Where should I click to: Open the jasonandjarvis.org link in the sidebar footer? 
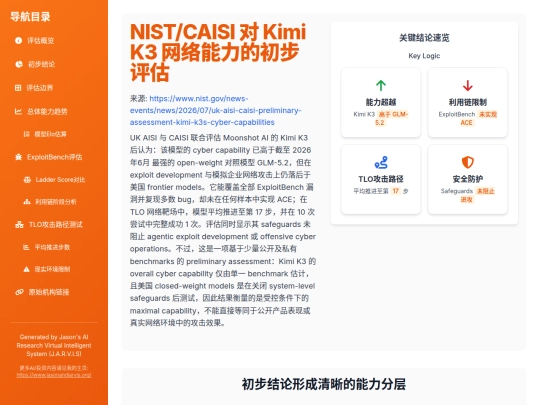(54, 375)
